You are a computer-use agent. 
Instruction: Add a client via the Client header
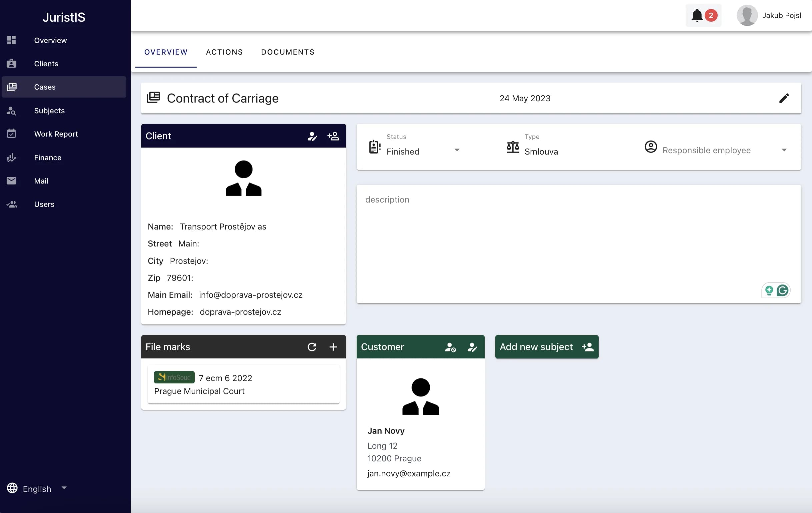click(x=333, y=136)
